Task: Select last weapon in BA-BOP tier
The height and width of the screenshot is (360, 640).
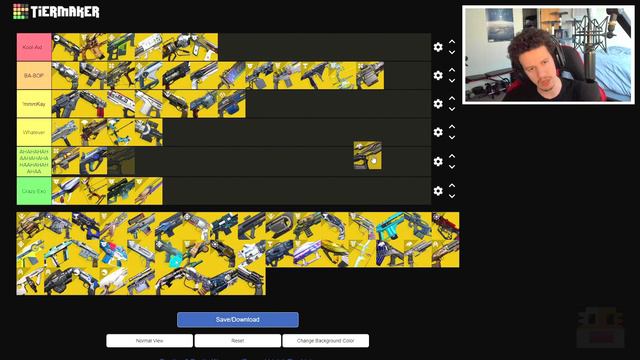Action: (370, 76)
